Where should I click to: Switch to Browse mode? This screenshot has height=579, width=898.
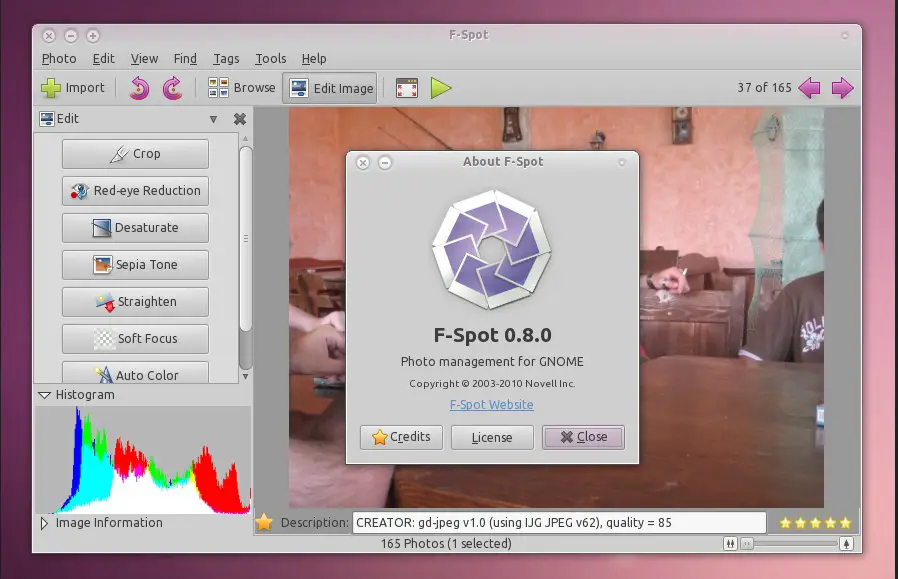242,88
